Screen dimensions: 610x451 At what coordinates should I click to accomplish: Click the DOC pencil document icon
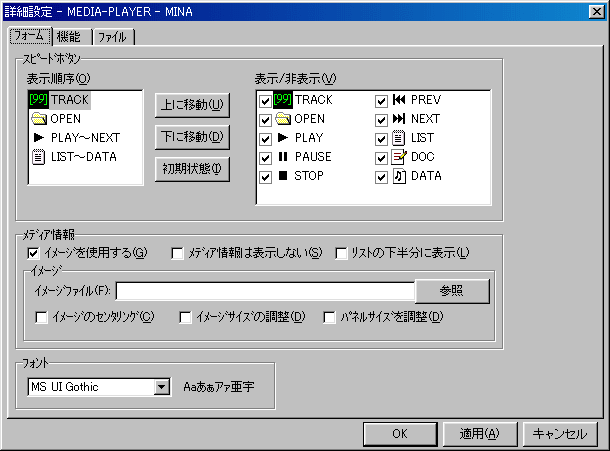pos(399,157)
